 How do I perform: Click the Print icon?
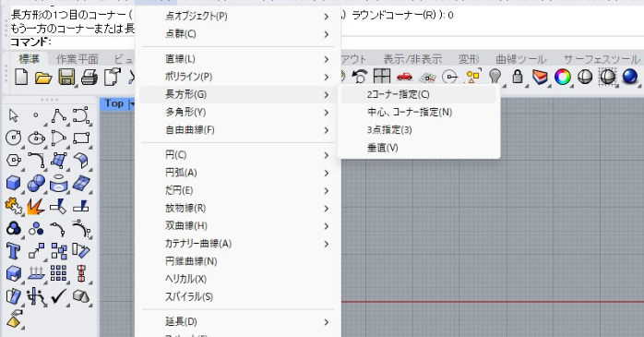(x=89, y=77)
